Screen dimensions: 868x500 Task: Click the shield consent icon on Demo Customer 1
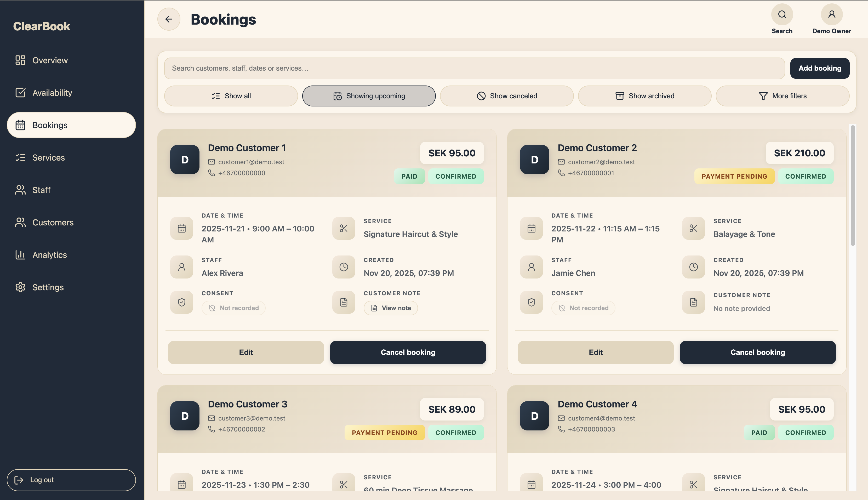coord(181,302)
